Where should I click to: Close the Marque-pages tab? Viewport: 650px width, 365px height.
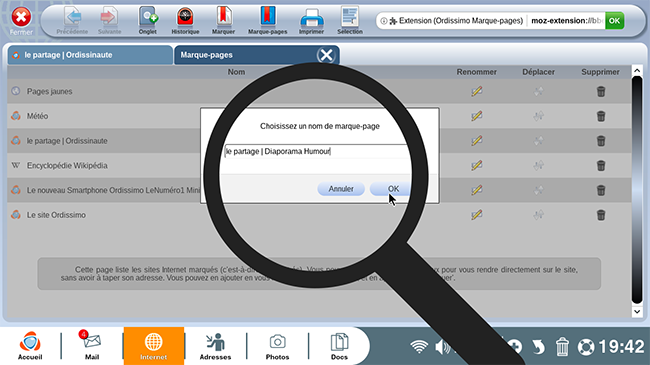(326, 55)
